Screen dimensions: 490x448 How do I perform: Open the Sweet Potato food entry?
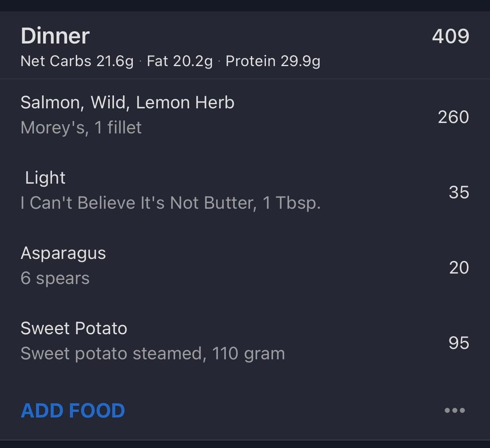click(73, 328)
